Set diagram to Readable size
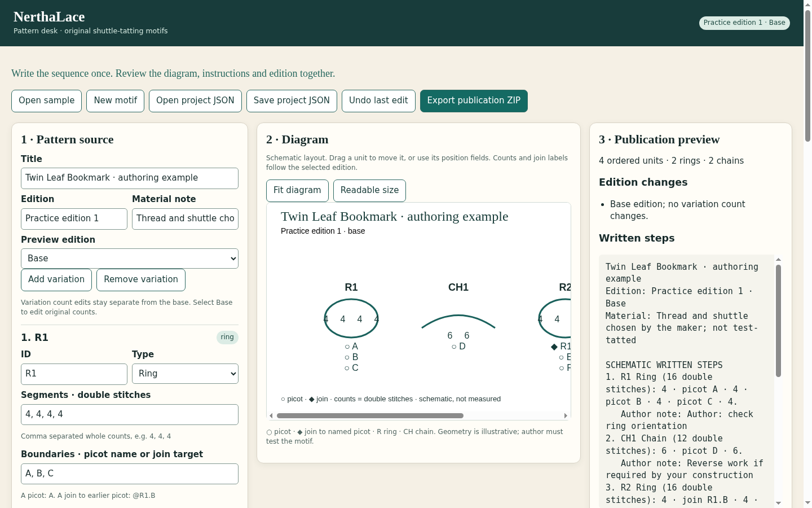Viewport: 812px width, 508px height. point(369,191)
